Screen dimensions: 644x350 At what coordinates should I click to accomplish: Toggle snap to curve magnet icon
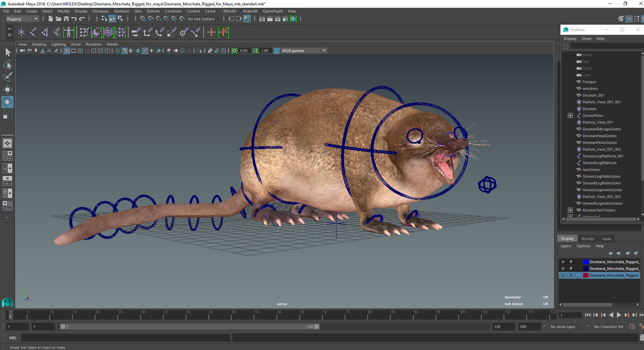(151, 19)
